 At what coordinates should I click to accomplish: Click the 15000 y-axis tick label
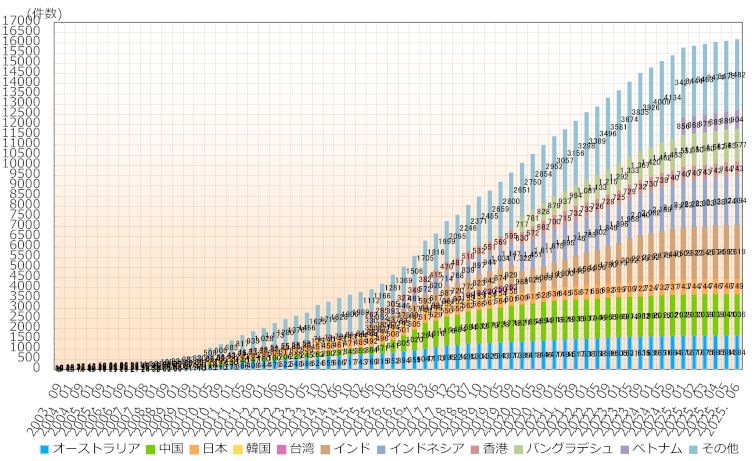click(21, 62)
